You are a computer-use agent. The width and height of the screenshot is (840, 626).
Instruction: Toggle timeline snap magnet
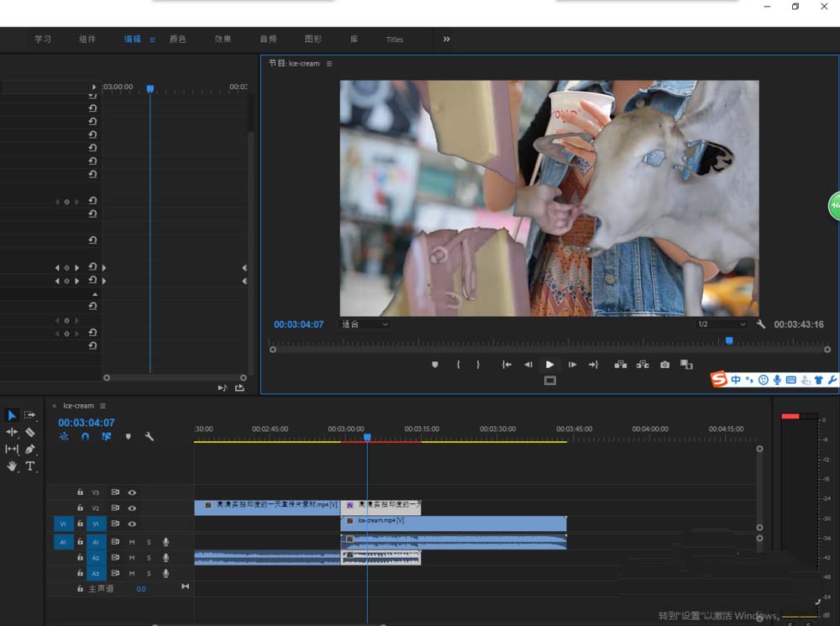click(x=85, y=437)
